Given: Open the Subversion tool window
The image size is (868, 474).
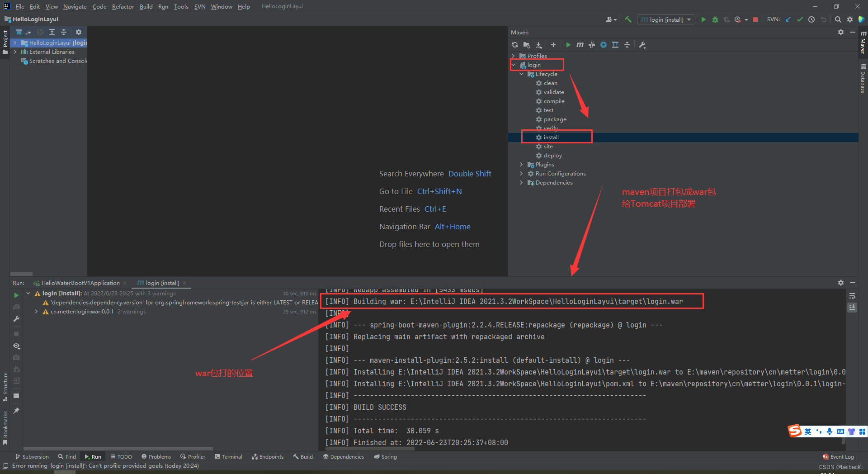Looking at the screenshot, I should click(32, 457).
